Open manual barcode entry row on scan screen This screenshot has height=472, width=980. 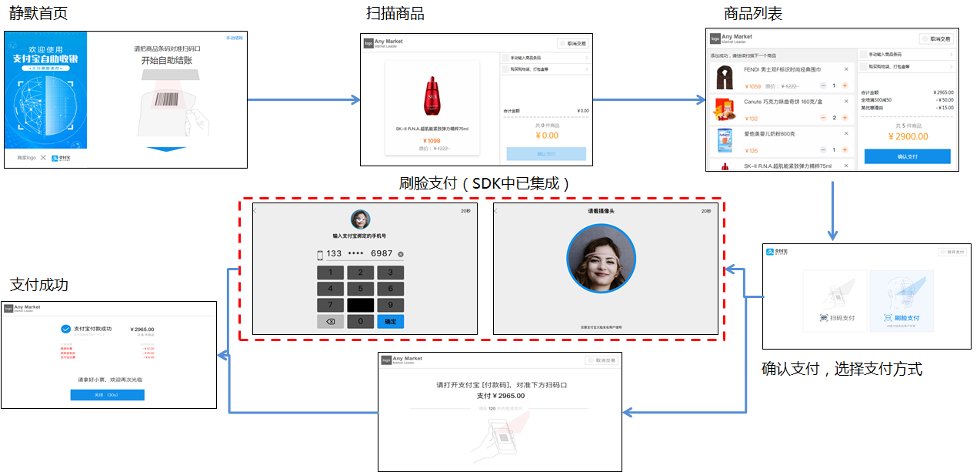coord(545,58)
